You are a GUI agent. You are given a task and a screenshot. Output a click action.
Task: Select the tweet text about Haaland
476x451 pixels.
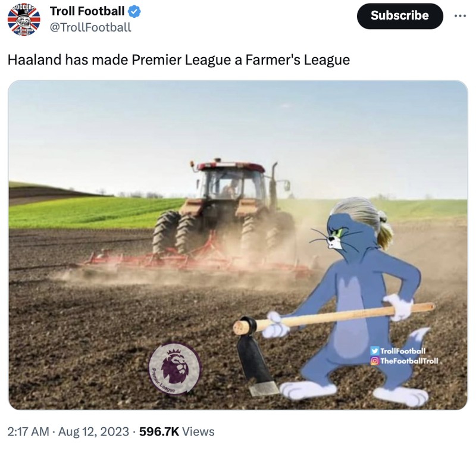pos(178,59)
